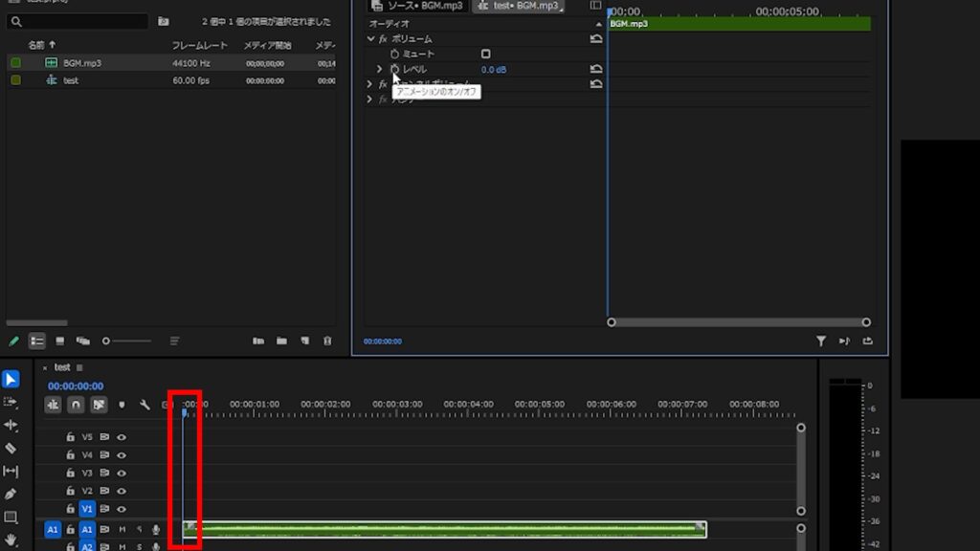Open sort icons menu
980x551 pixels.
pyautogui.click(x=174, y=342)
